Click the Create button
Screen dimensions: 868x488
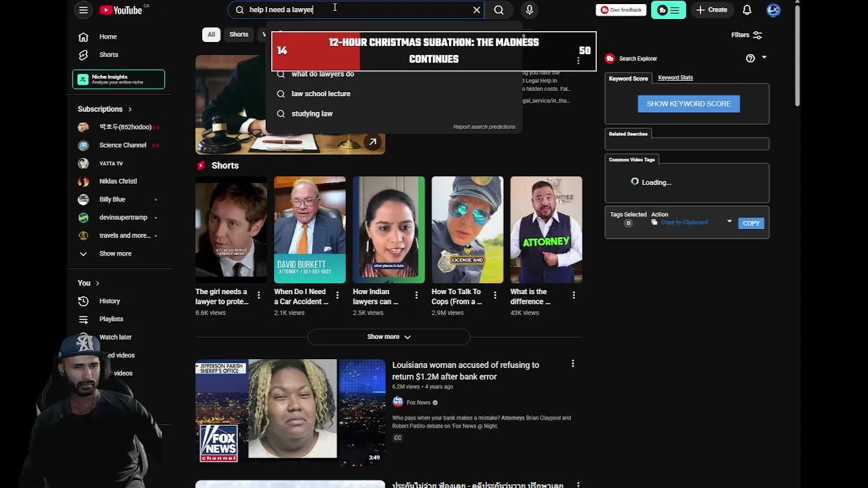(711, 9)
